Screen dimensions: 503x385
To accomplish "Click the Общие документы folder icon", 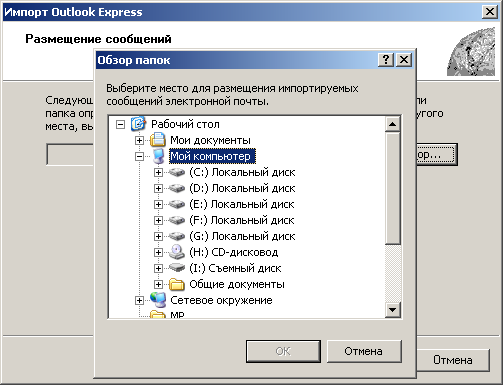I will pos(177,284).
